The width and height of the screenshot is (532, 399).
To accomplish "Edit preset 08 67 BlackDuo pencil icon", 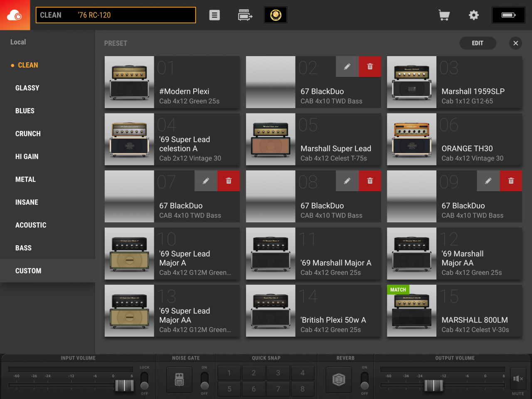I will 347,181.
